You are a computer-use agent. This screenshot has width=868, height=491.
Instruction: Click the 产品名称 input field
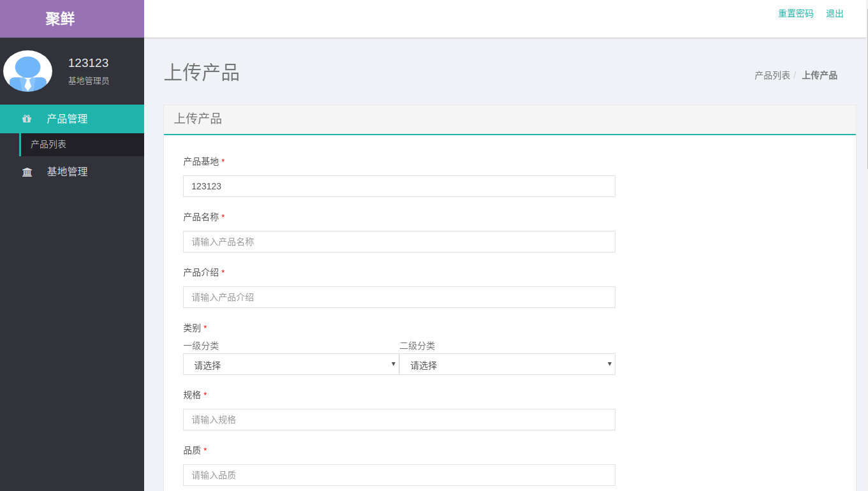pyautogui.click(x=399, y=242)
